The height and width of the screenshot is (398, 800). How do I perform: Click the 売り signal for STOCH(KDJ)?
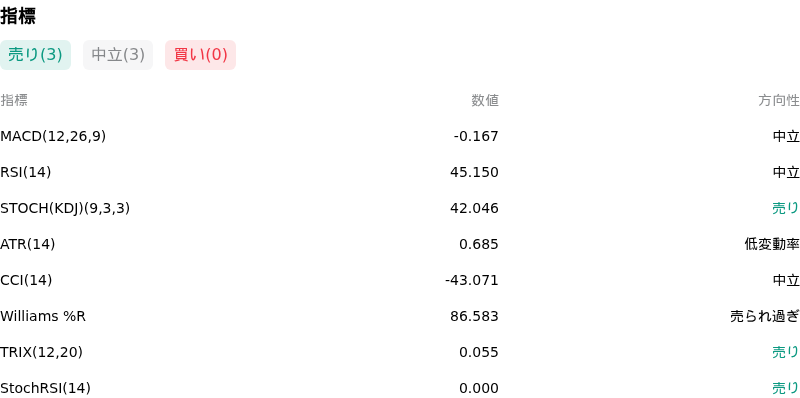tap(786, 208)
